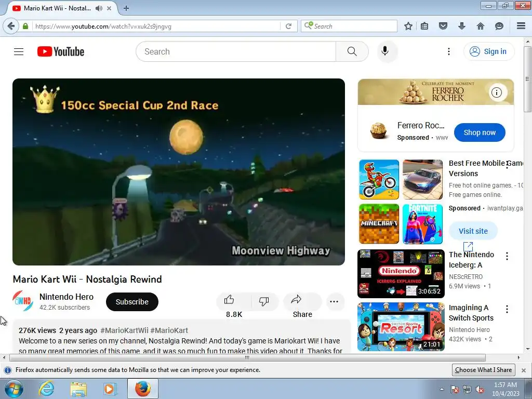Dislike the video with thumbs down
The height and width of the screenshot is (399, 532).
(264, 301)
